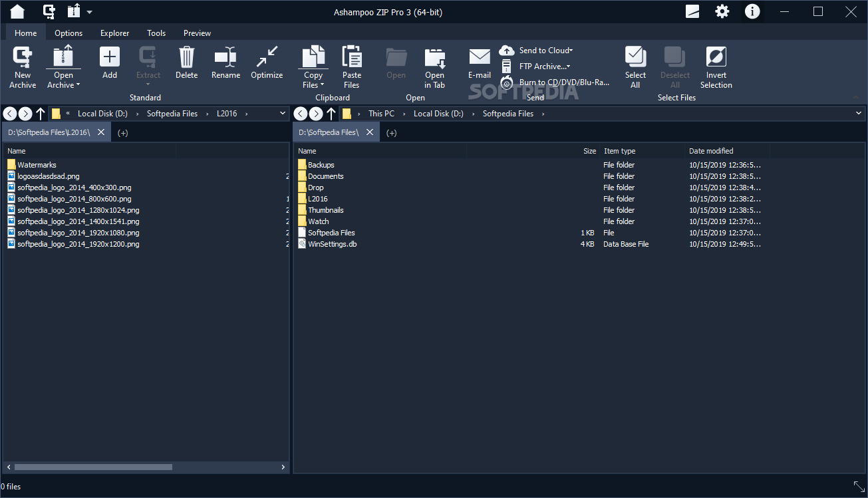Click the Paste Files icon
This screenshot has width=868, height=498.
click(x=352, y=57)
